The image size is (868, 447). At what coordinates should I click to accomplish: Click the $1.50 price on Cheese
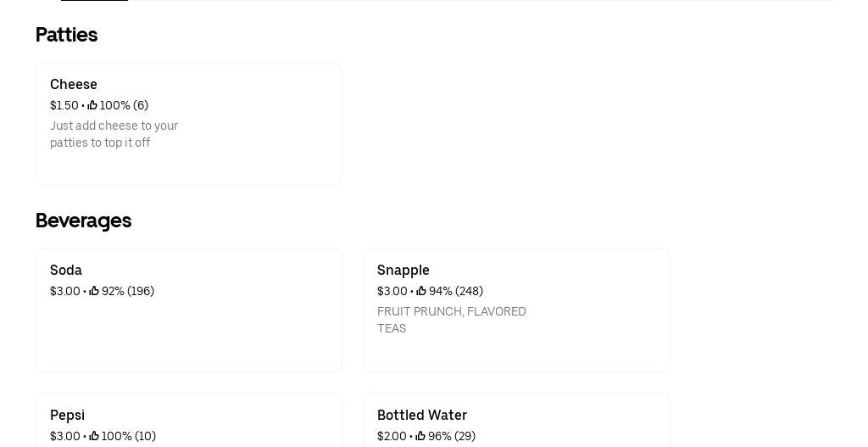click(64, 106)
